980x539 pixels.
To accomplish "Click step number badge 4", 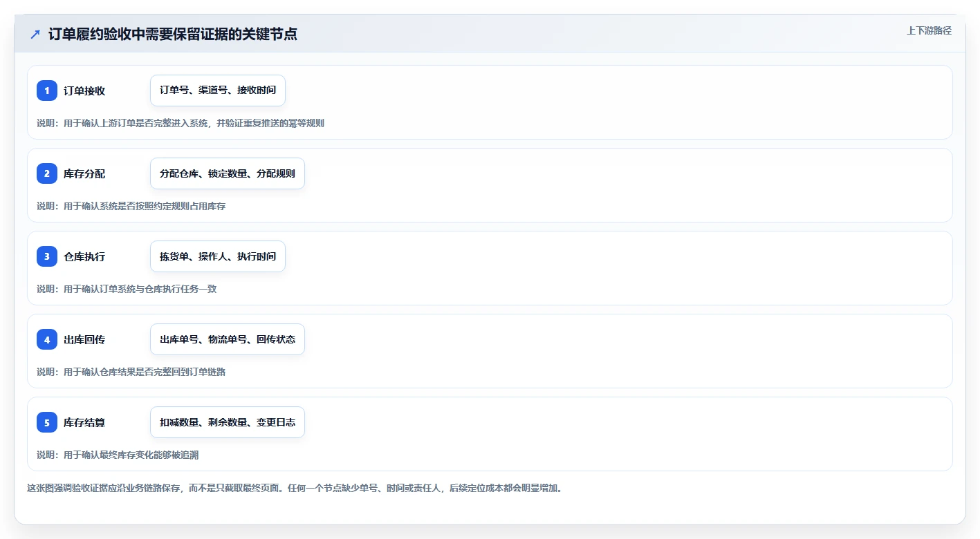I will click(47, 339).
